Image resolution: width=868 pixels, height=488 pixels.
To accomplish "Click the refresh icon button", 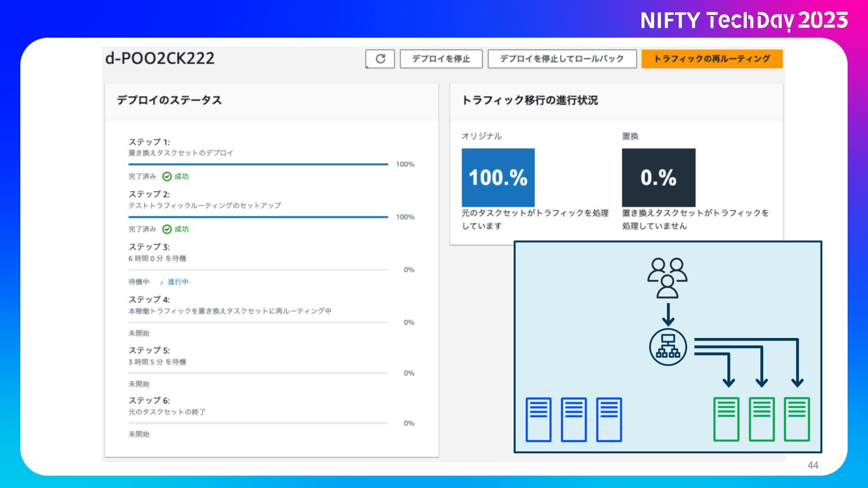I will [380, 59].
